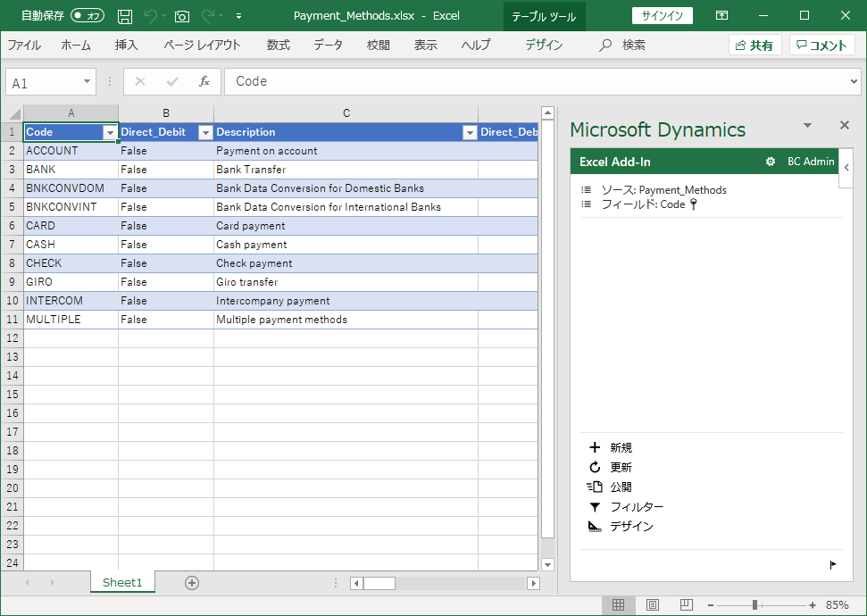Open the ヘルプ tab
This screenshot has height=616, width=867.
[476, 45]
